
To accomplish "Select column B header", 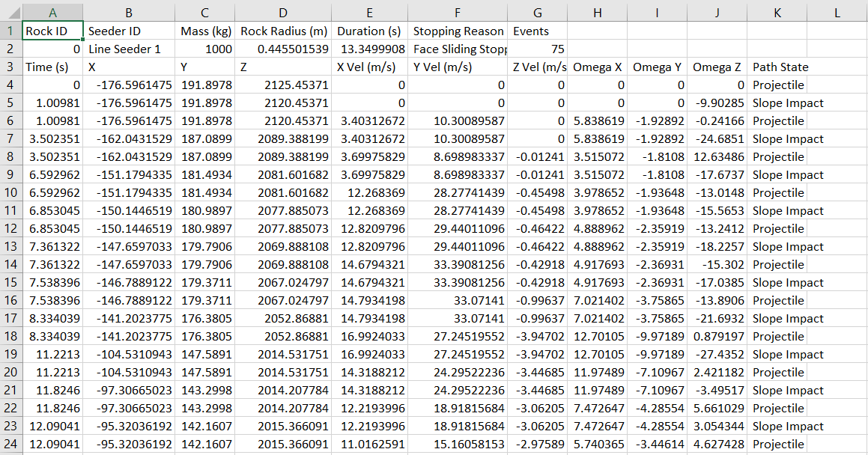I will click(x=129, y=13).
